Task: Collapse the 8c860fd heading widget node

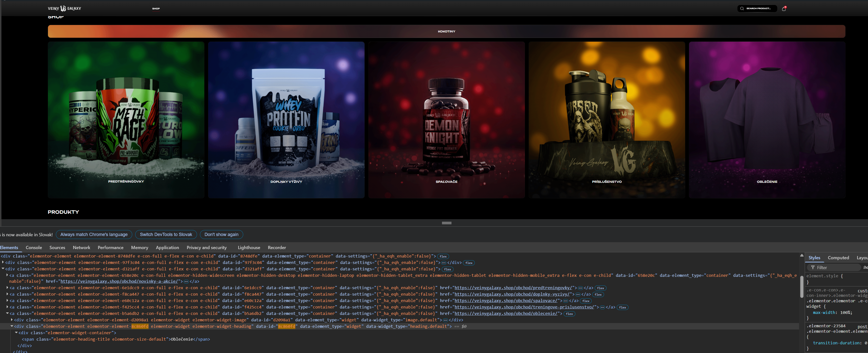Action: click(12, 326)
